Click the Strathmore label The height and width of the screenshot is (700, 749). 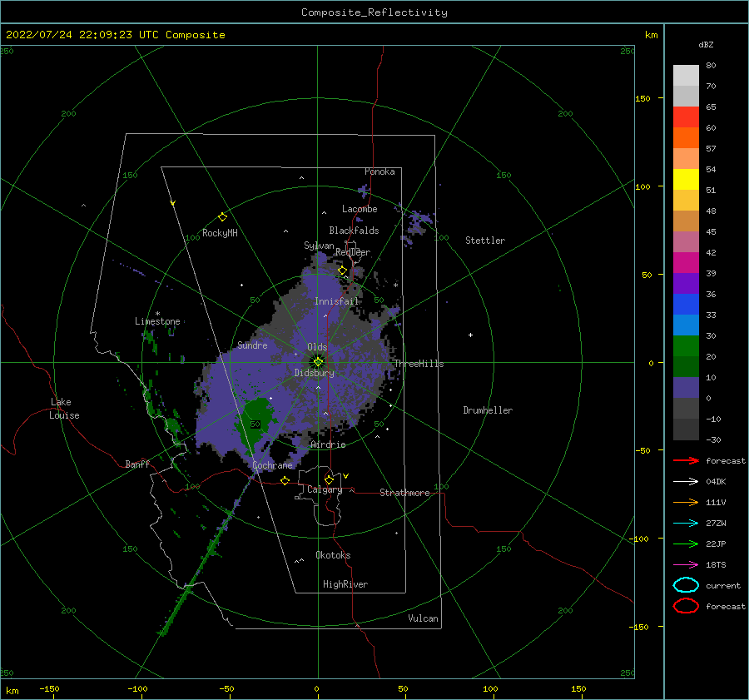[404, 493]
